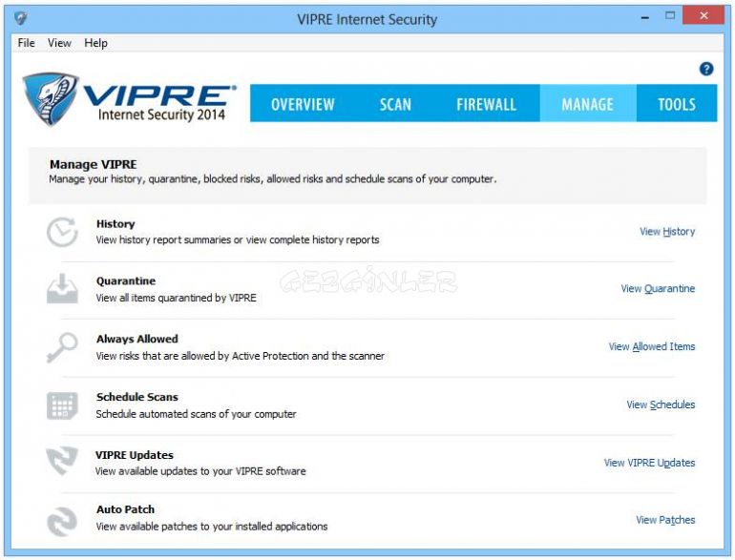Click the Quarantine heading
This screenshot has width=735, height=560.
[x=126, y=281]
